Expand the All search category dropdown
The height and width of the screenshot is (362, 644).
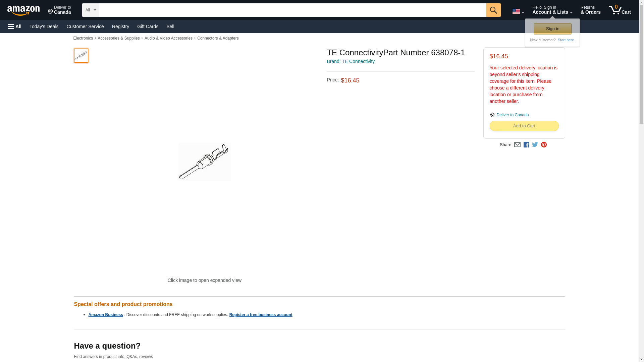click(x=91, y=10)
